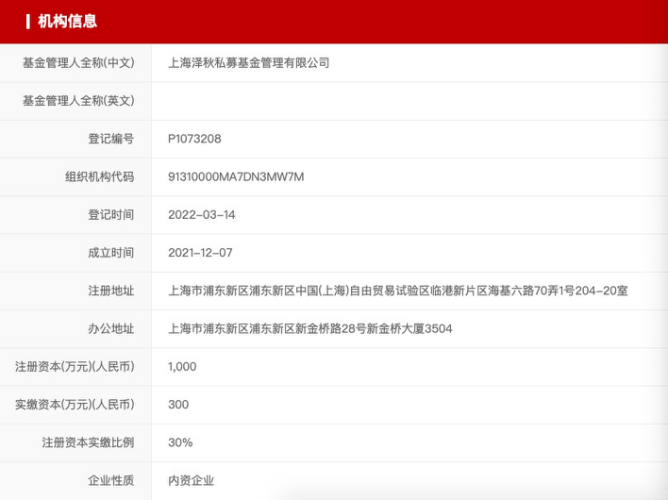
Task: Click the 办公地址 label
Action: coord(111,329)
